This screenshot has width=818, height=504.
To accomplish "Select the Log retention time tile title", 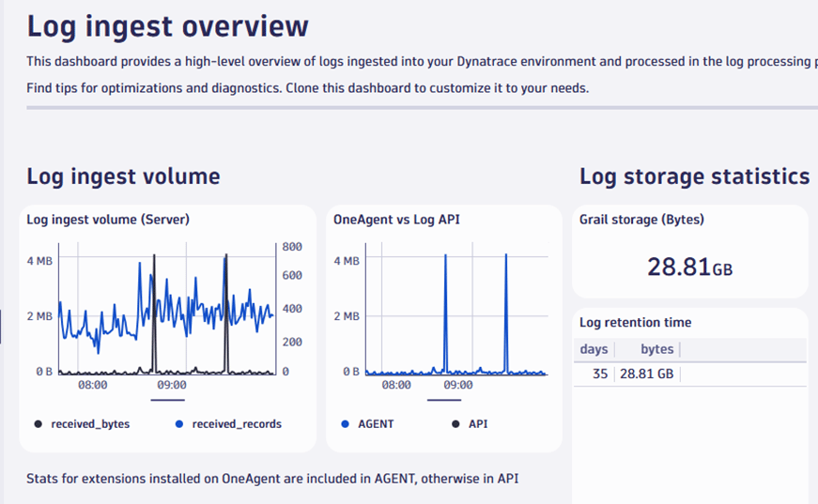I will (x=635, y=322).
